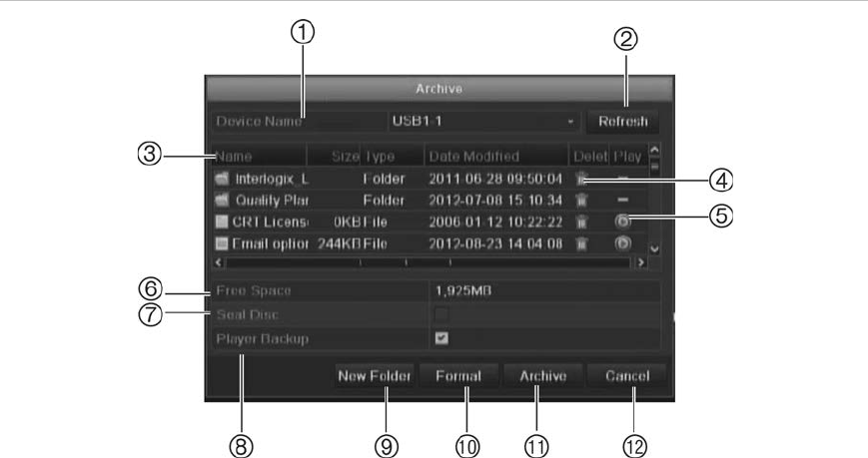Cancel the Archive dialog
Image resolution: width=868 pixels, height=458 pixels.
[626, 376]
